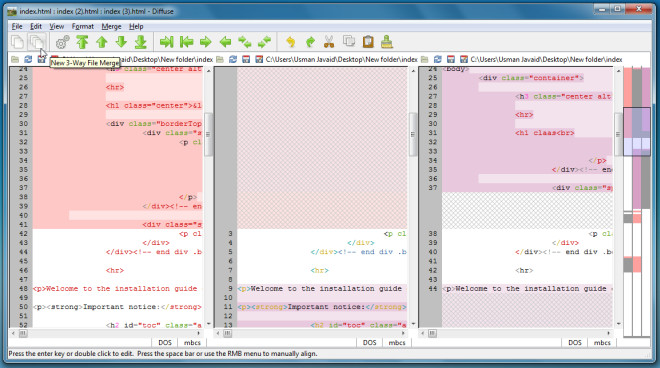Click Save As icon in middle pane
The width and height of the screenshot is (660, 368).
click(x=259, y=59)
